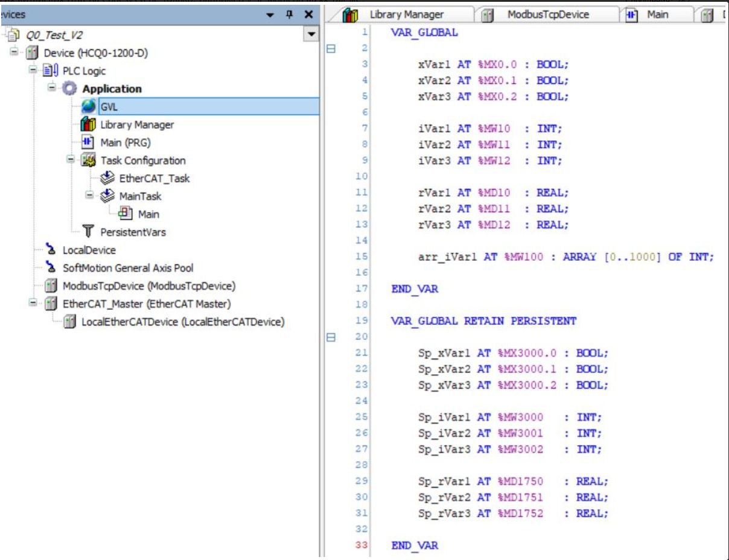Click address %MX0.1 on line 4
The height and width of the screenshot is (560, 729).
pyautogui.click(x=492, y=80)
